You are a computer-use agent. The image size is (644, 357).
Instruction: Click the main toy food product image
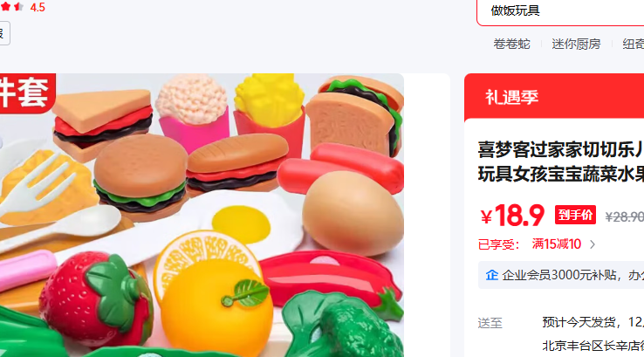point(202,215)
